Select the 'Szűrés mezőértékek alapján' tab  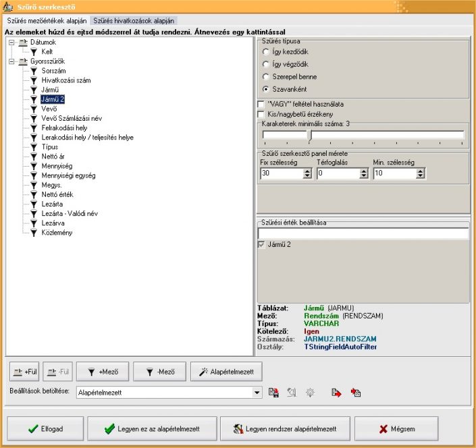pos(47,21)
